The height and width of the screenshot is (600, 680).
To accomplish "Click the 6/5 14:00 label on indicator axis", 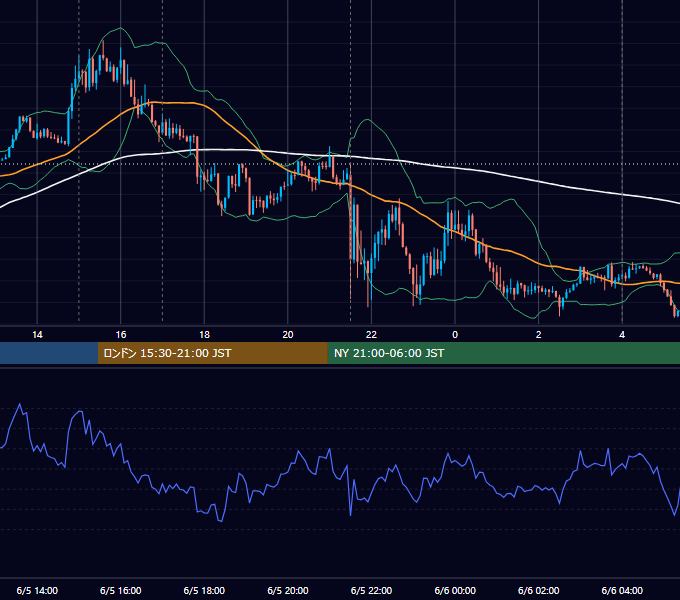I will (x=37, y=590).
